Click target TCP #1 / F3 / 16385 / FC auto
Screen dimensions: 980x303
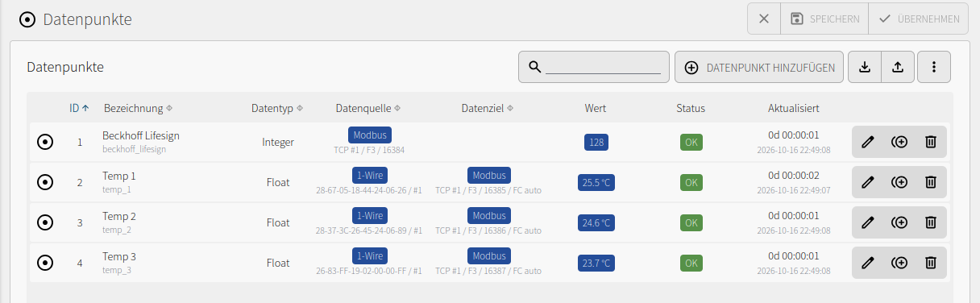click(488, 190)
